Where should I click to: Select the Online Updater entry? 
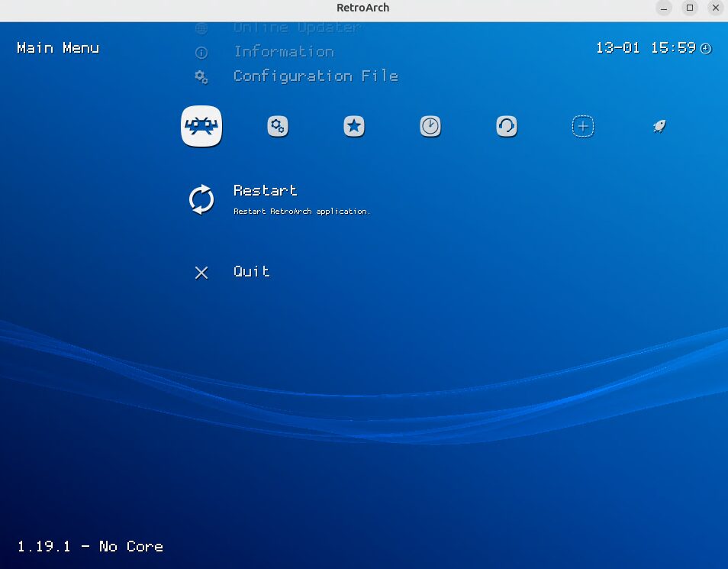297,28
